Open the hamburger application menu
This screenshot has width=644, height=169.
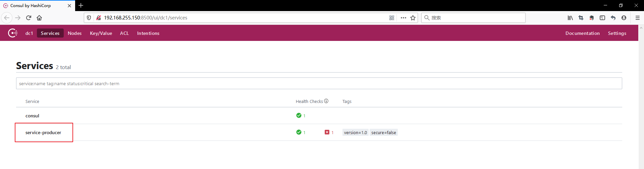pyautogui.click(x=638, y=18)
